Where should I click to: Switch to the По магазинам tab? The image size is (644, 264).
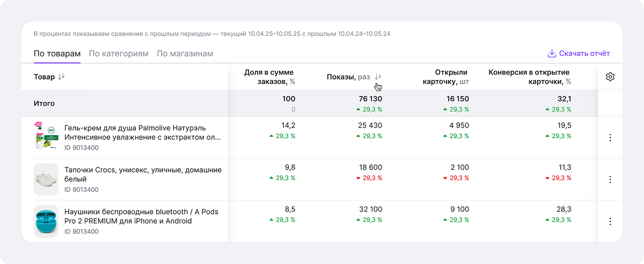(185, 54)
